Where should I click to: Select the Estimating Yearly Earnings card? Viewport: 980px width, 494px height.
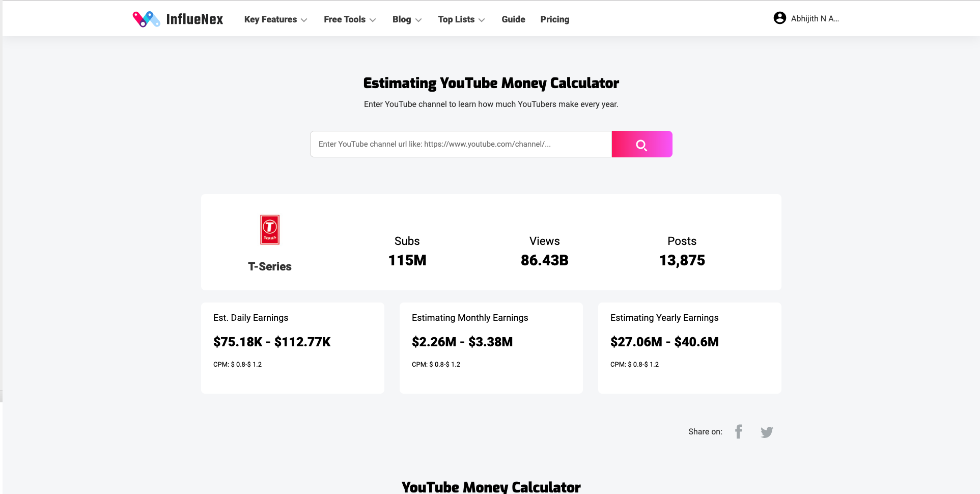[x=689, y=347]
